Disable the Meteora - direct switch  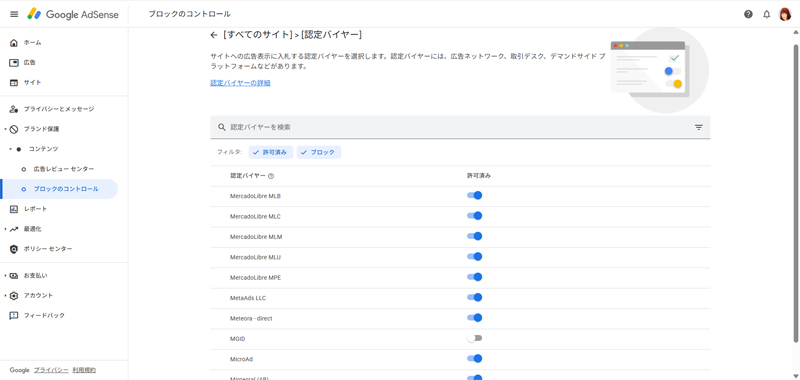(474, 318)
